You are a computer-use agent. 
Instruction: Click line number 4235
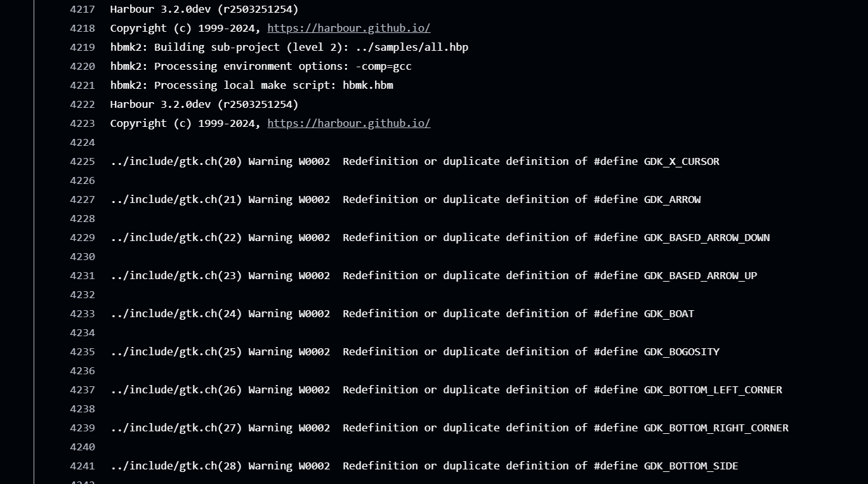pyautogui.click(x=82, y=352)
